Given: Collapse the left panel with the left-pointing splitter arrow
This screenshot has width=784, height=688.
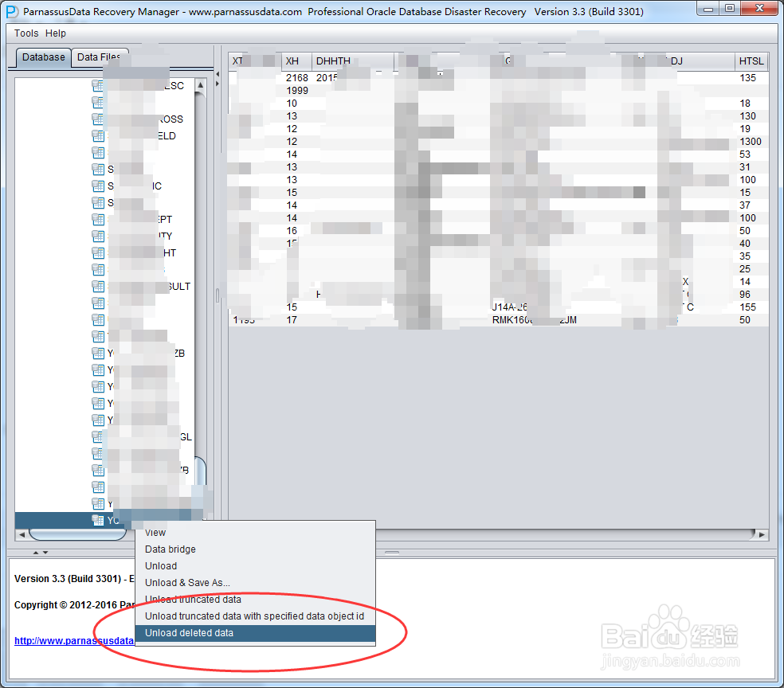Looking at the screenshot, I should pos(217,74).
